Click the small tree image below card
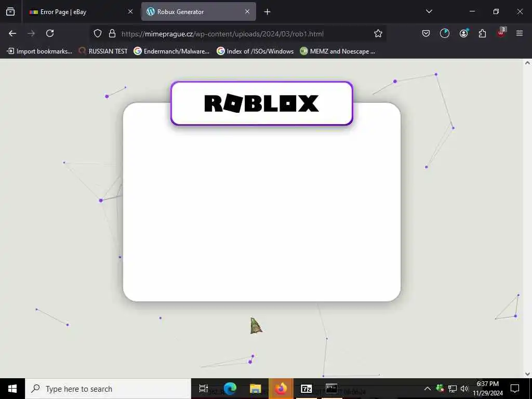Image resolution: width=532 pixels, height=399 pixels. [x=256, y=326]
